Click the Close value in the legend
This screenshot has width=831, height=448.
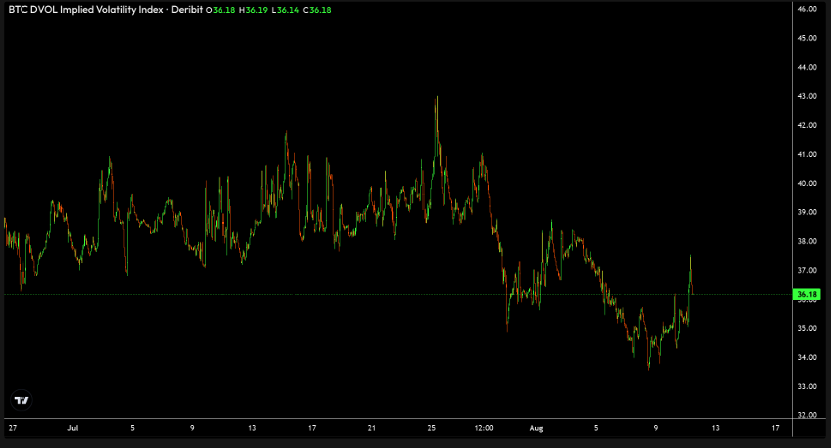tap(318, 11)
